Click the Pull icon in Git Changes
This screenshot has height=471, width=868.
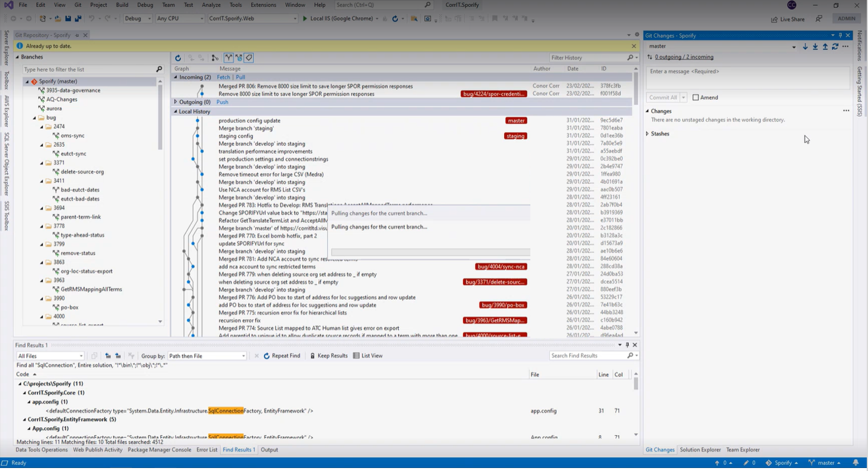[815, 47]
